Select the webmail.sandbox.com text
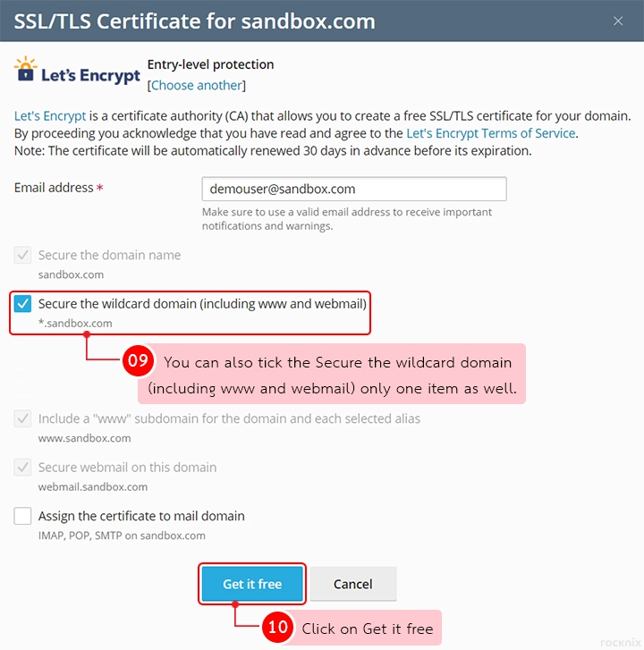Viewport: 644px width, 650px height. tap(93, 486)
